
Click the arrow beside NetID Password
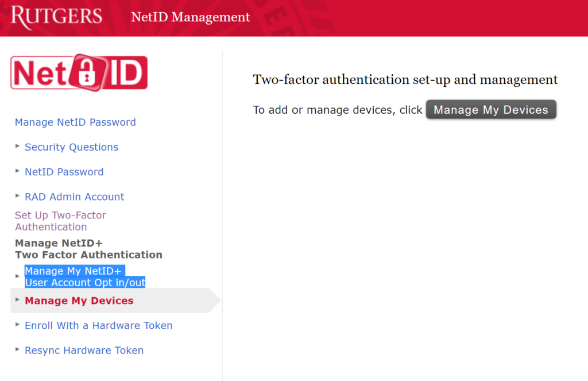(x=18, y=171)
